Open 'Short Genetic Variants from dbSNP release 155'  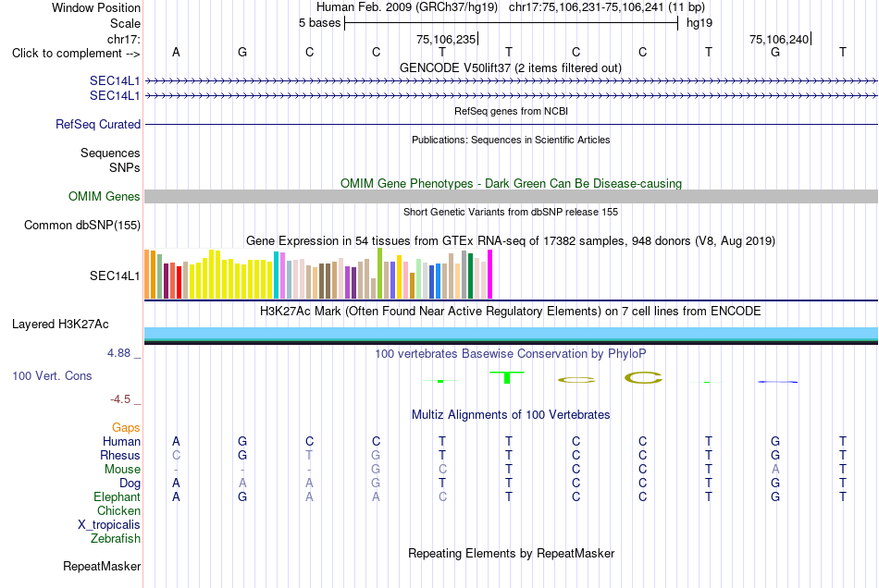point(511,212)
